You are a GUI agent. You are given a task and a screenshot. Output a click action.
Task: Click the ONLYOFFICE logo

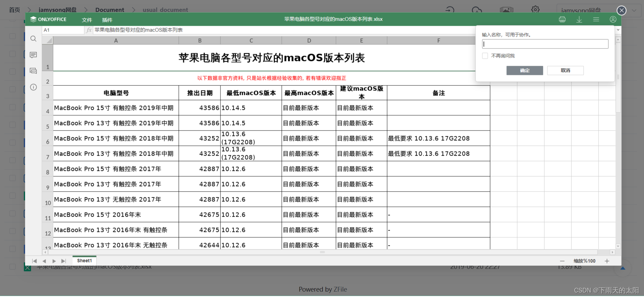click(x=48, y=19)
